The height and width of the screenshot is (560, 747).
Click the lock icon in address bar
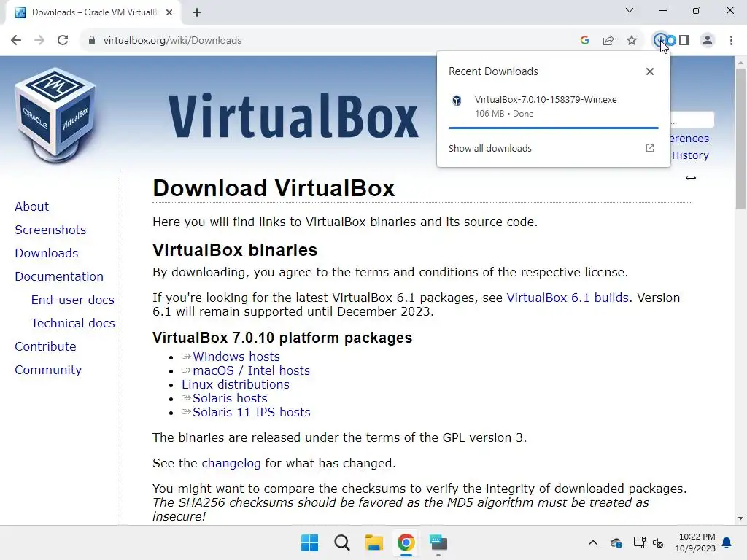tap(91, 41)
